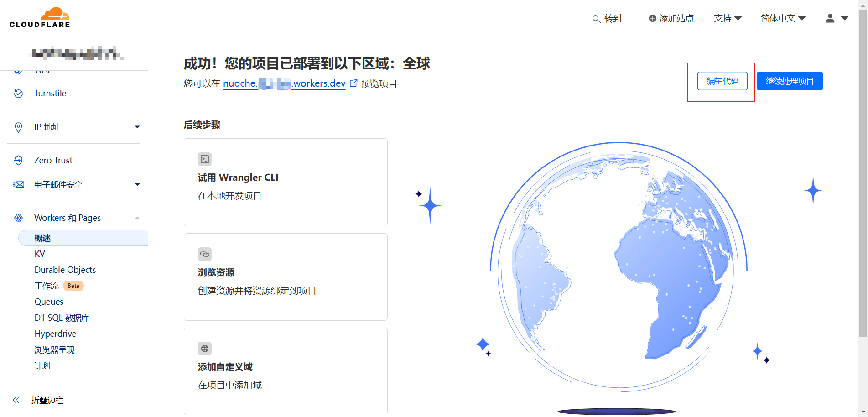Open the user account profile icon
Image resolution: width=868 pixels, height=417 pixels.
pyautogui.click(x=830, y=18)
